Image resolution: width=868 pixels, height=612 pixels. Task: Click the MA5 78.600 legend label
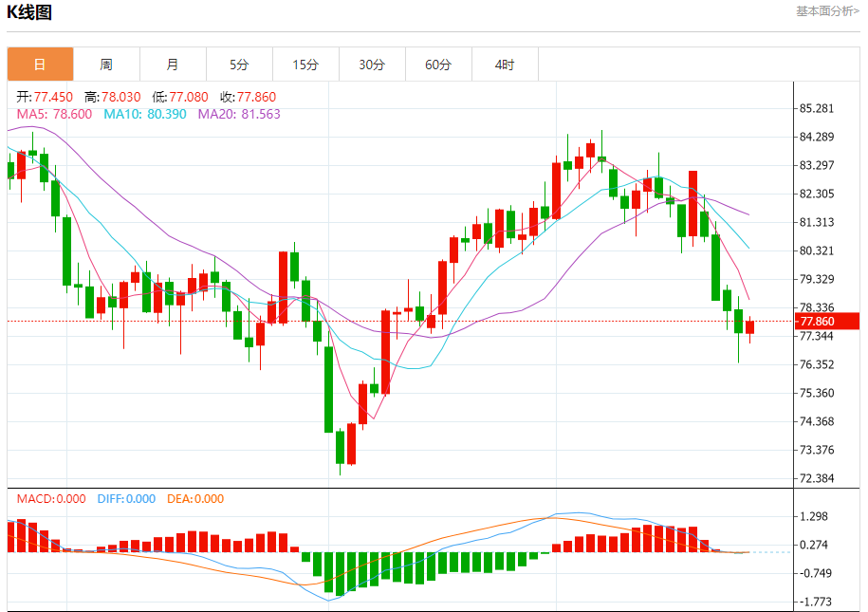point(54,114)
